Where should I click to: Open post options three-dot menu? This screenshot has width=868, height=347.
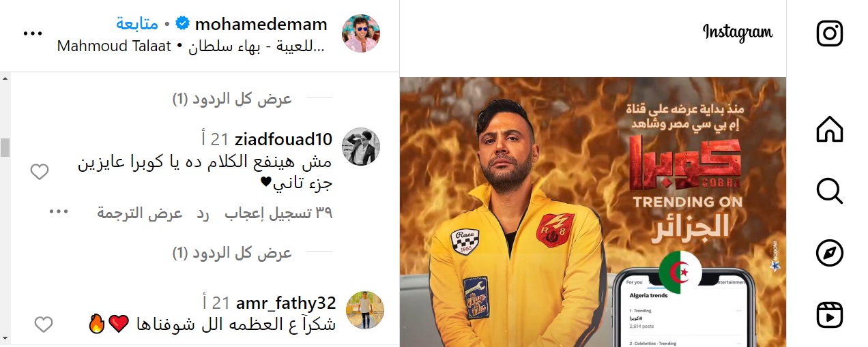tap(33, 33)
